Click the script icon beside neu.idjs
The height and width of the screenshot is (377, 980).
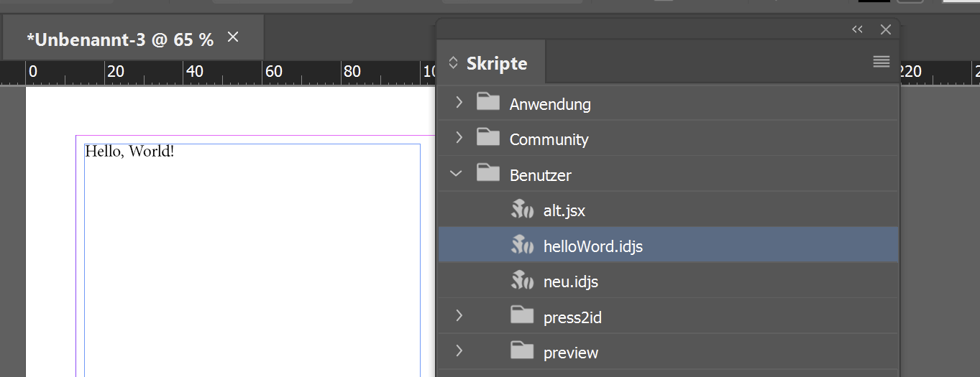[x=522, y=281]
